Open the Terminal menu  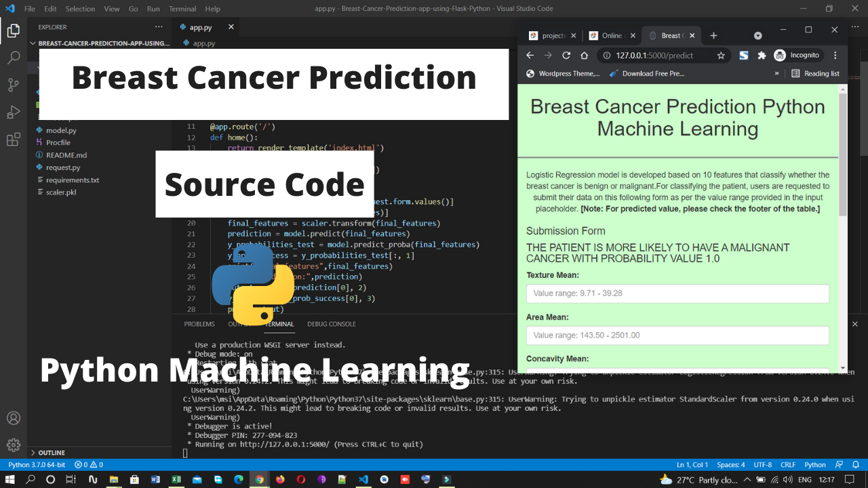pos(182,9)
